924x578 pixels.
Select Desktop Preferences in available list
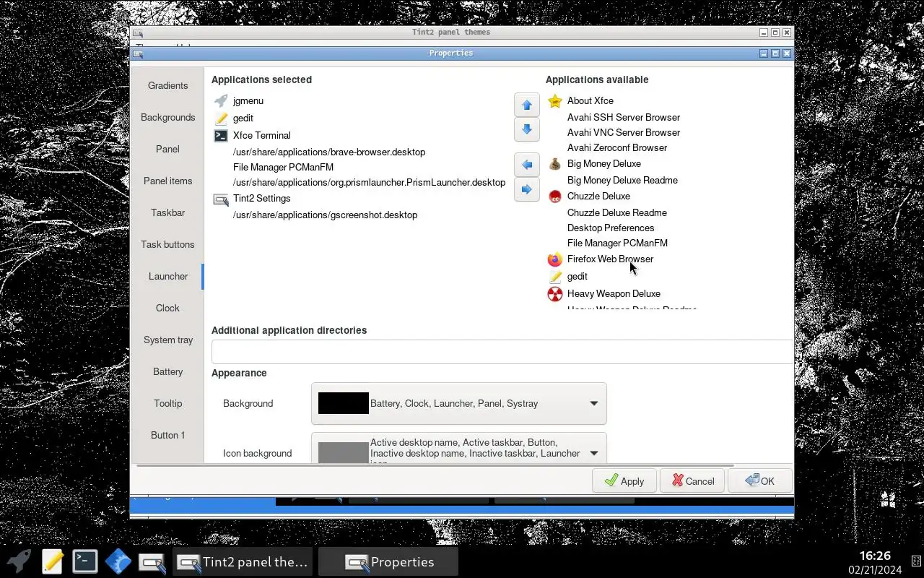tap(611, 228)
